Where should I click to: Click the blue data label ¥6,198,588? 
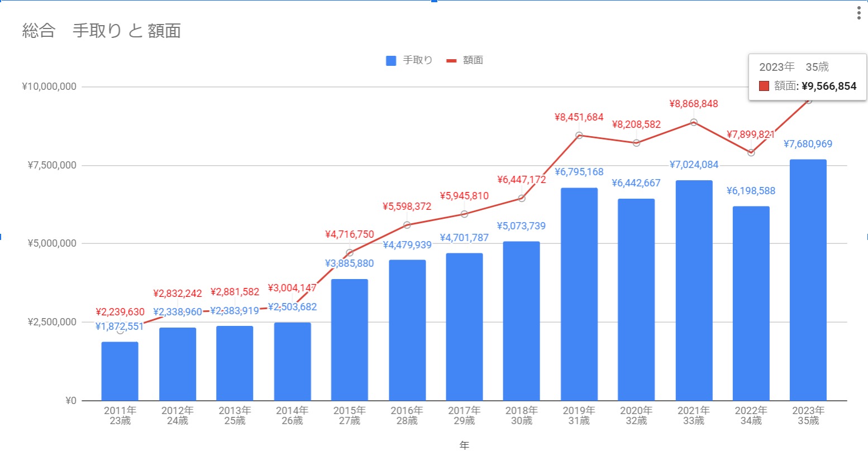(751, 191)
